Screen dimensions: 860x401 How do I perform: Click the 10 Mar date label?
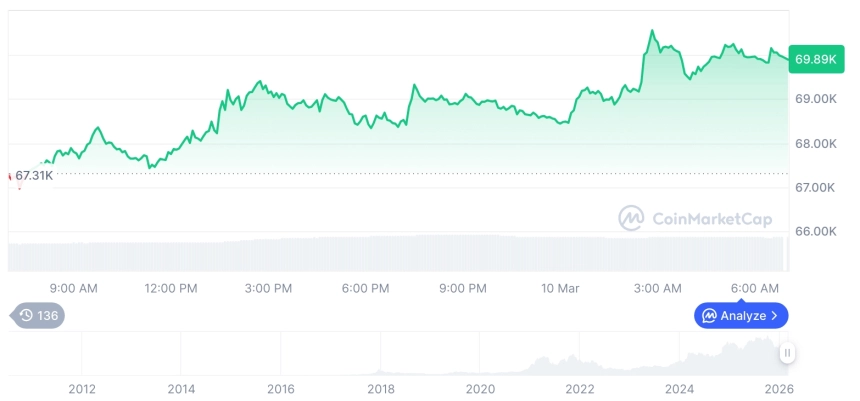[x=560, y=288]
